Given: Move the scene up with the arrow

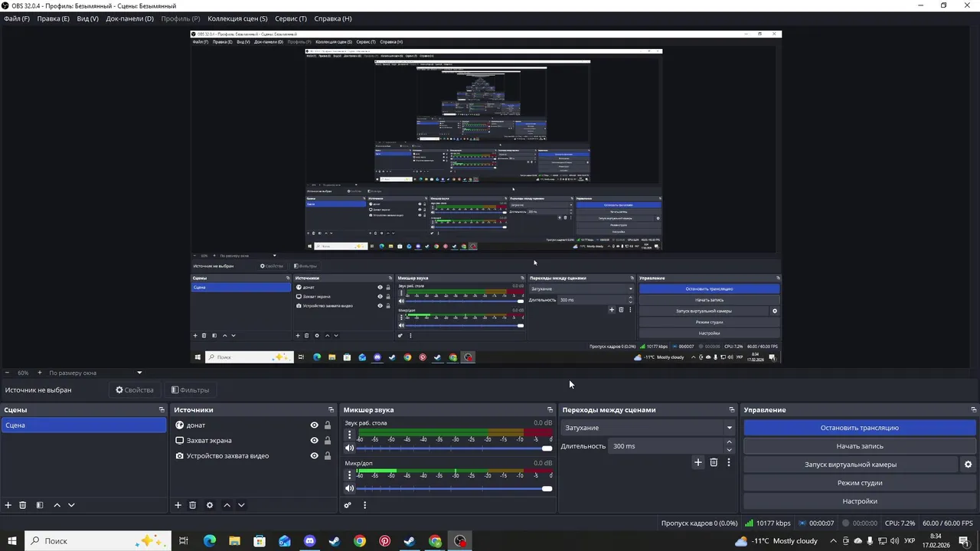Looking at the screenshot, I should pyautogui.click(x=57, y=505).
